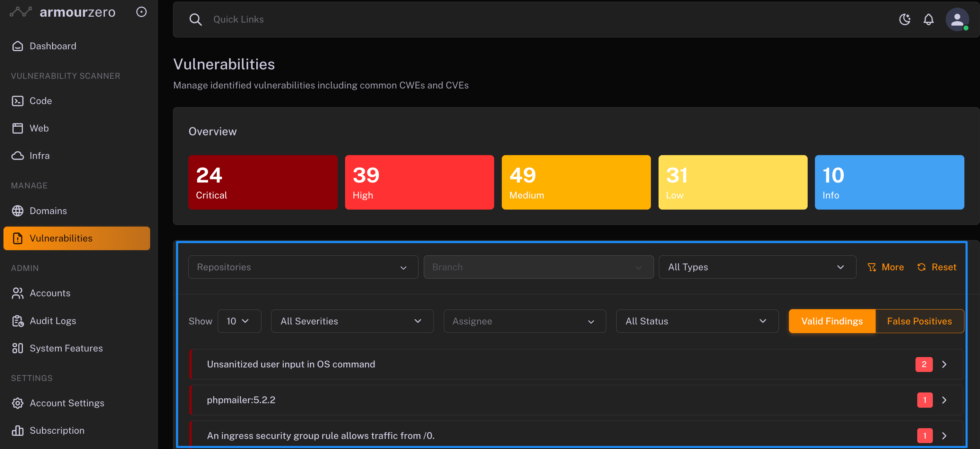Navigate to Domains in sidebar
The width and height of the screenshot is (980, 449).
click(x=48, y=211)
